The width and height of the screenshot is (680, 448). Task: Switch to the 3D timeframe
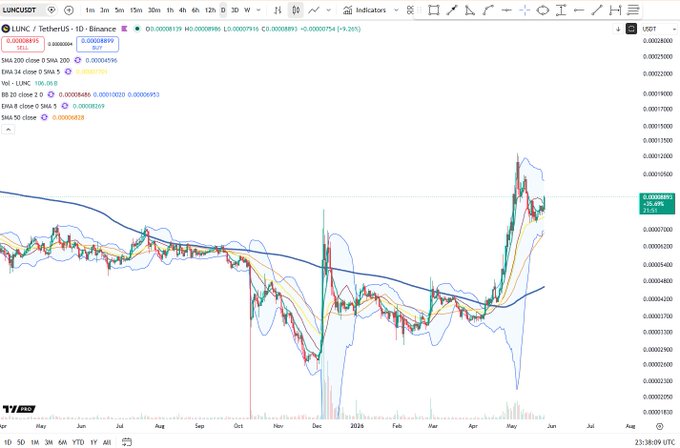[x=235, y=10]
